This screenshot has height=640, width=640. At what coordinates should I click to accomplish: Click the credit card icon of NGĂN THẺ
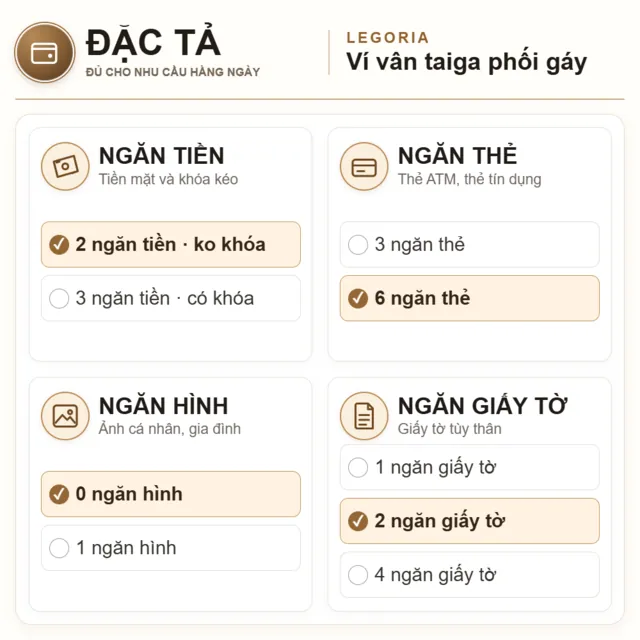(x=364, y=166)
